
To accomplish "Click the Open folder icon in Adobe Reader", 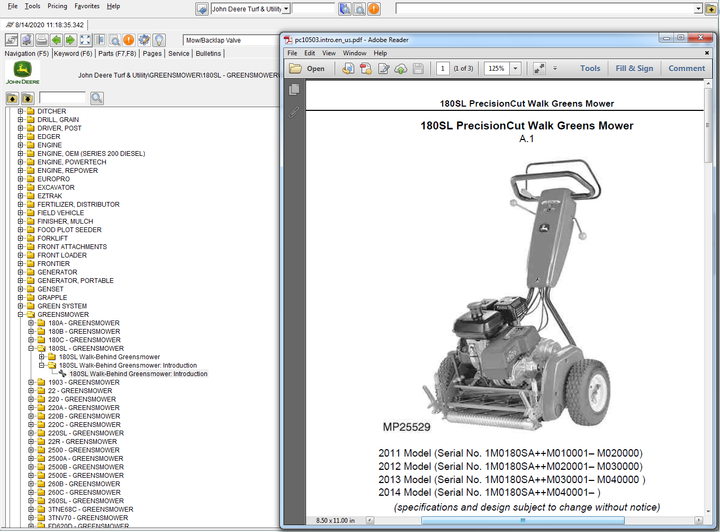I will pyautogui.click(x=295, y=68).
